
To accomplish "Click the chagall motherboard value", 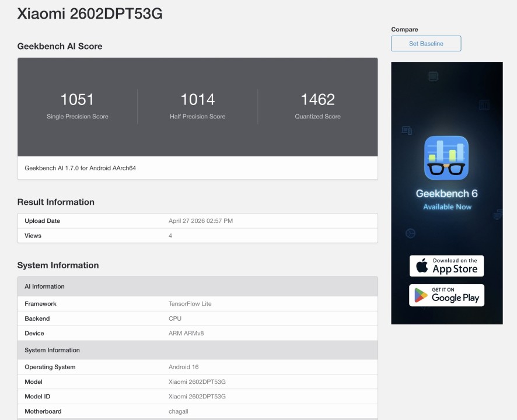I will pos(179,411).
